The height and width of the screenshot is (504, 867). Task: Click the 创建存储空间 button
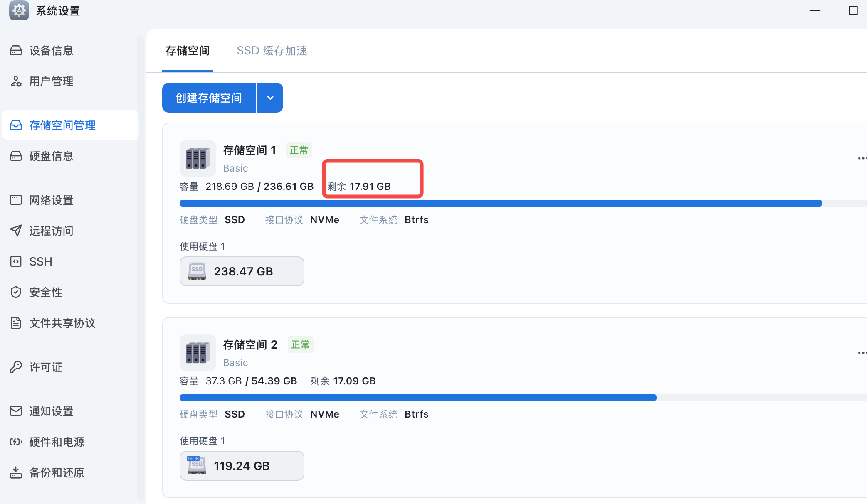209,98
